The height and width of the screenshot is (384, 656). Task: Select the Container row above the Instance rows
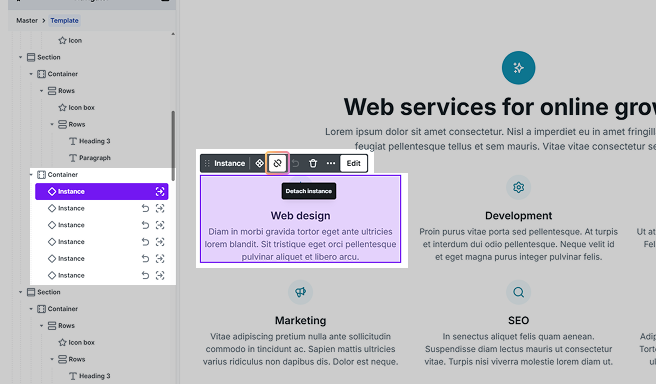coord(57,174)
